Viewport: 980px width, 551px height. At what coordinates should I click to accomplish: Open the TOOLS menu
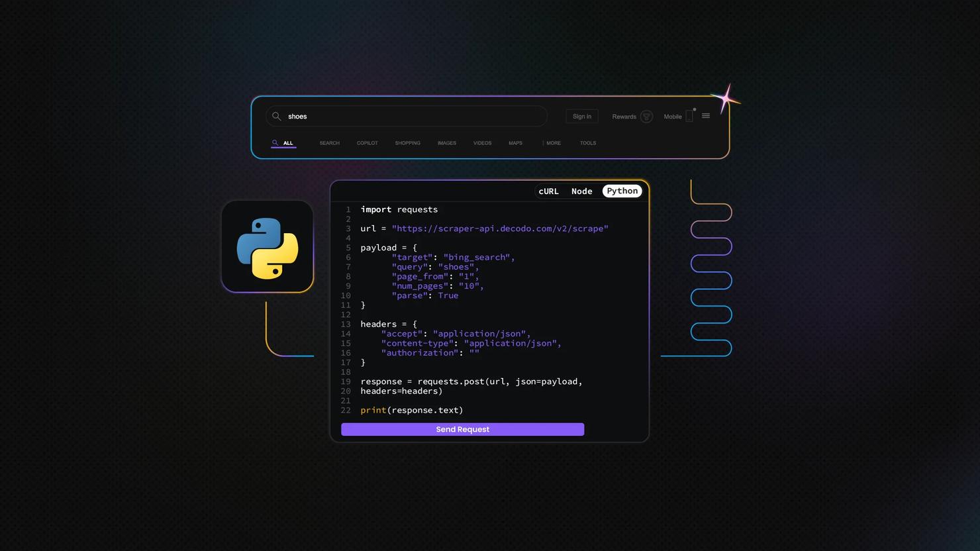click(x=588, y=143)
